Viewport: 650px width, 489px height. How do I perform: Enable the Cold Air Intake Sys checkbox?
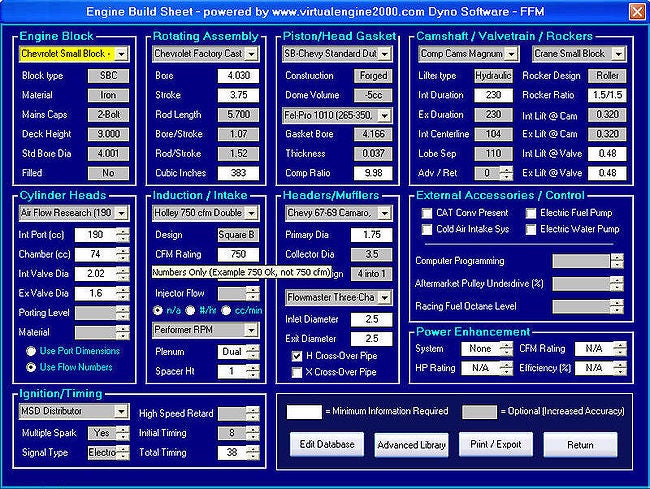[x=427, y=229]
